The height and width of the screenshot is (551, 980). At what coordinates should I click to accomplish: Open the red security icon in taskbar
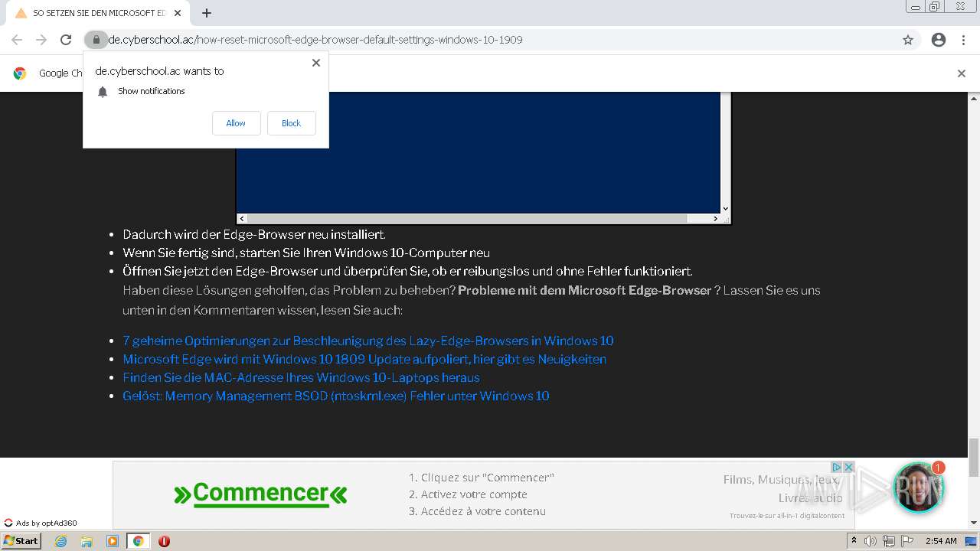164,541
